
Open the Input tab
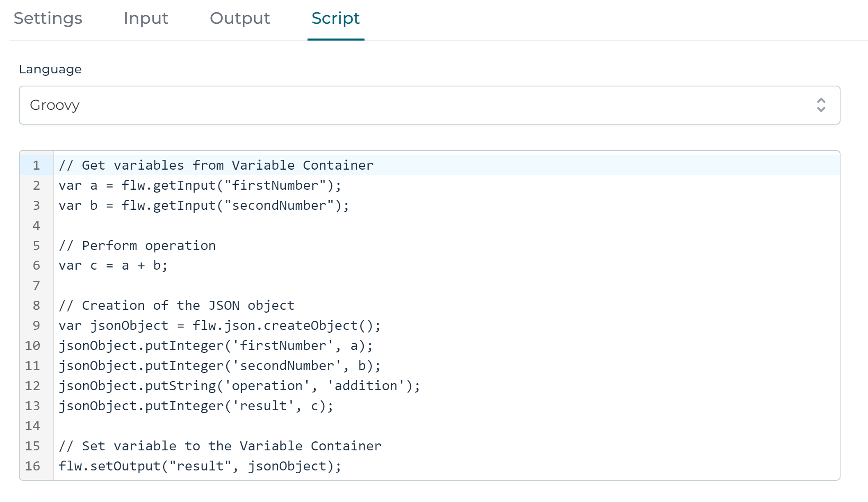coord(146,18)
